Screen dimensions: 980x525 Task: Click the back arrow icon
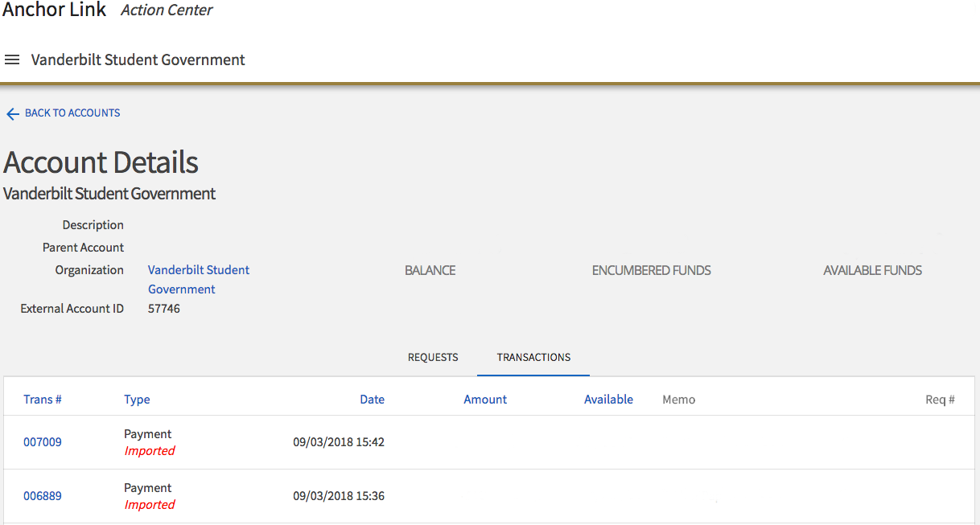coord(12,114)
